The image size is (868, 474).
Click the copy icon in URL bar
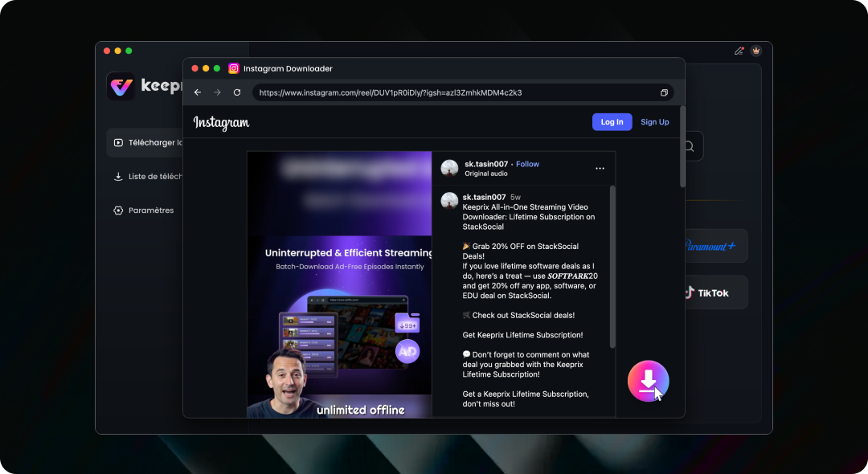click(x=664, y=92)
